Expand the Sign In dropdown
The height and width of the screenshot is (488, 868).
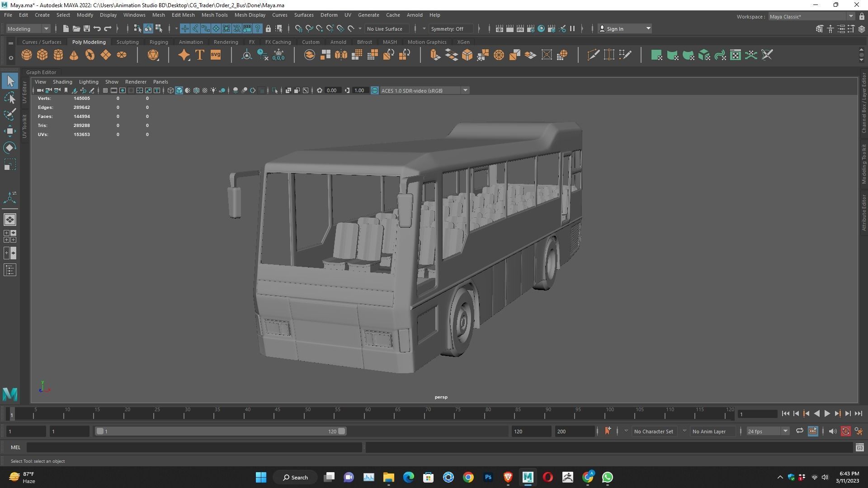(624, 28)
